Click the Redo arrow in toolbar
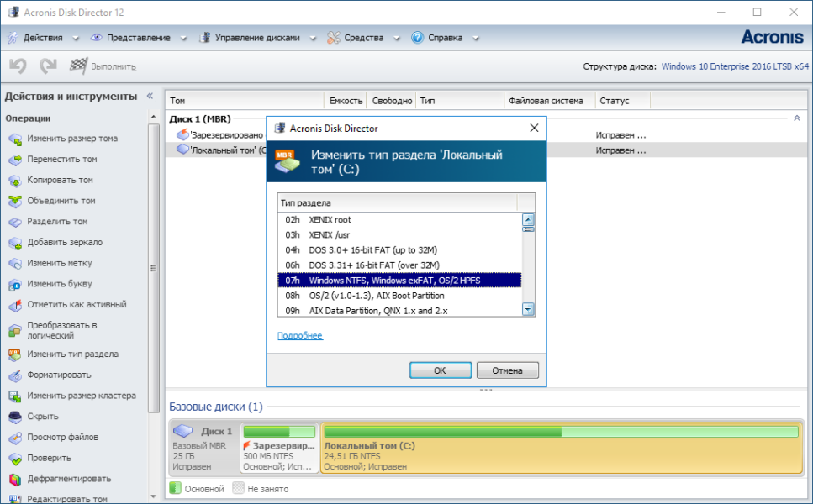This screenshot has height=504, width=813. (x=48, y=66)
